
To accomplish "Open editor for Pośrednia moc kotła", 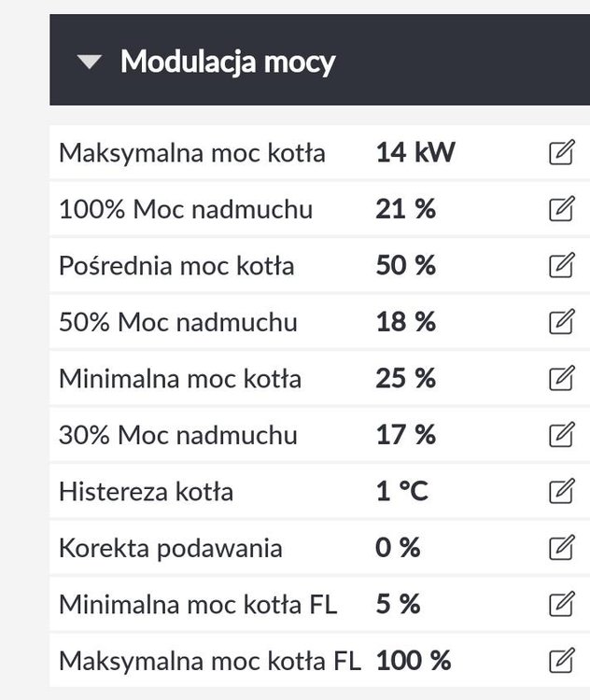I will 560,266.
